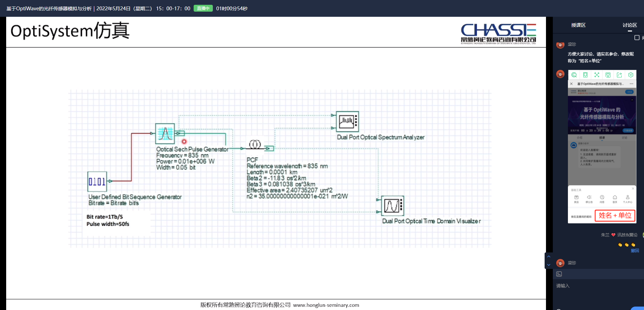Click the CHASSIE company logo

pyautogui.click(x=498, y=33)
